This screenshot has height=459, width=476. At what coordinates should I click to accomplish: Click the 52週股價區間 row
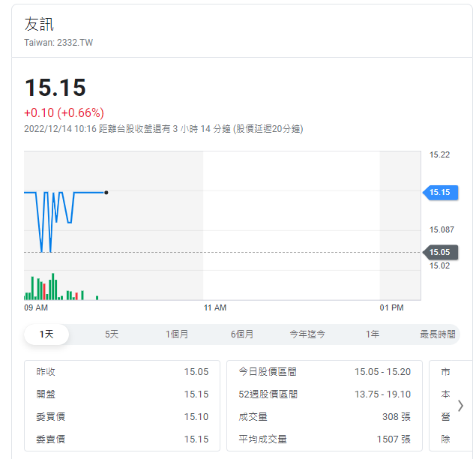(324, 394)
